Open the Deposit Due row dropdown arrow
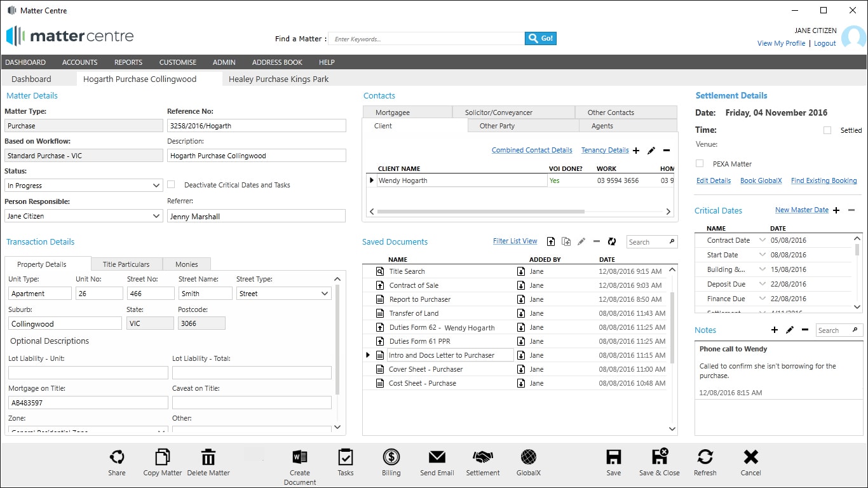 [x=763, y=284]
